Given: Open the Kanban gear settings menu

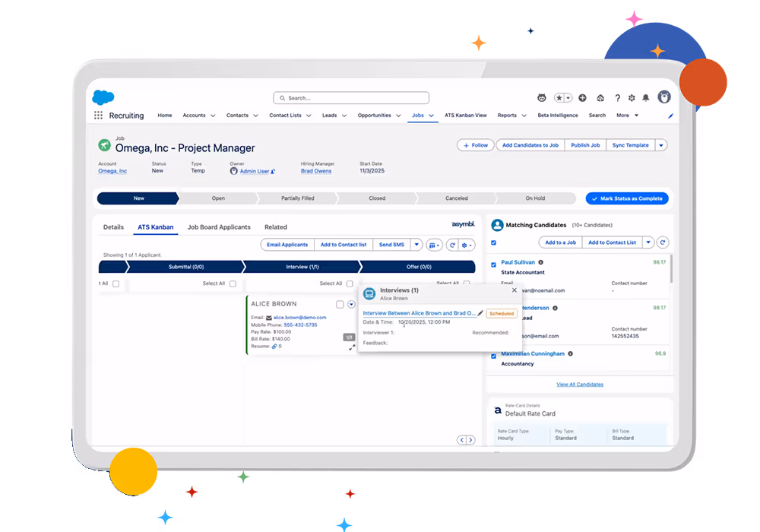Looking at the screenshot, I should click(x=467, y=245).
